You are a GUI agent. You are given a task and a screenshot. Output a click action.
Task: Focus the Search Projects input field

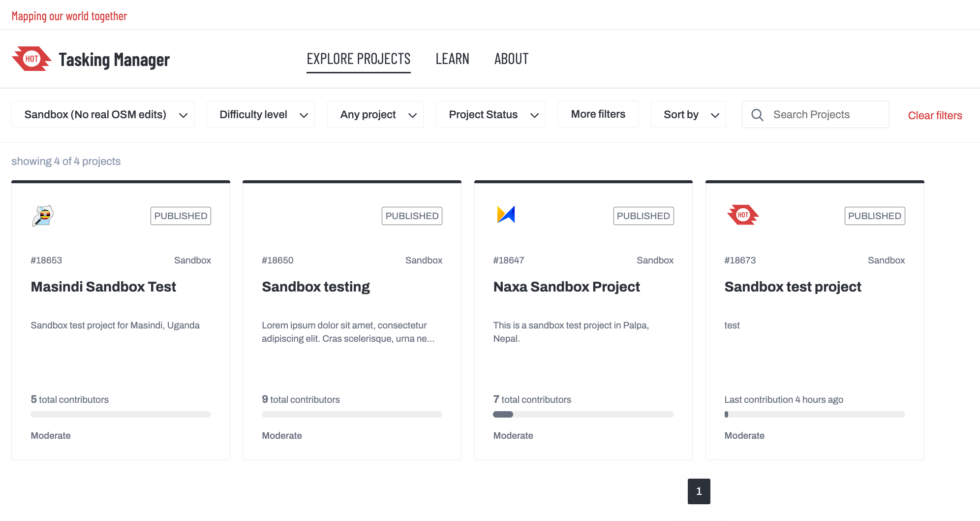[x=815, y=115]
